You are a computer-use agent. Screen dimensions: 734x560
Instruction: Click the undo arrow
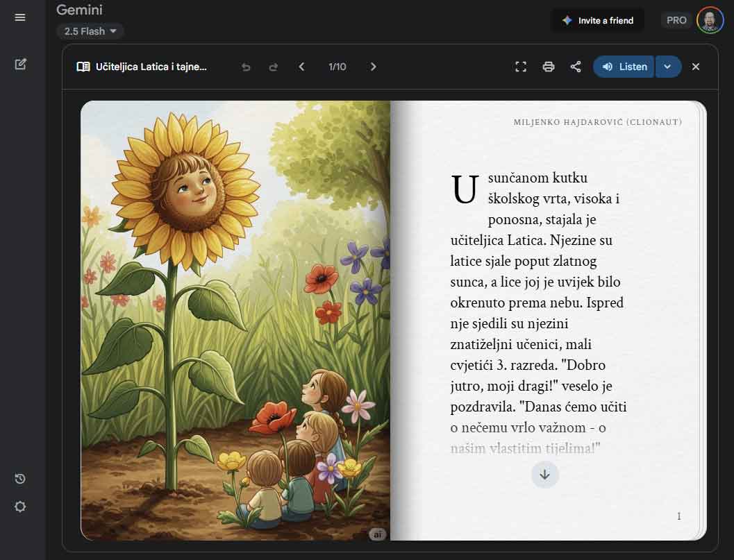point(246,67)
